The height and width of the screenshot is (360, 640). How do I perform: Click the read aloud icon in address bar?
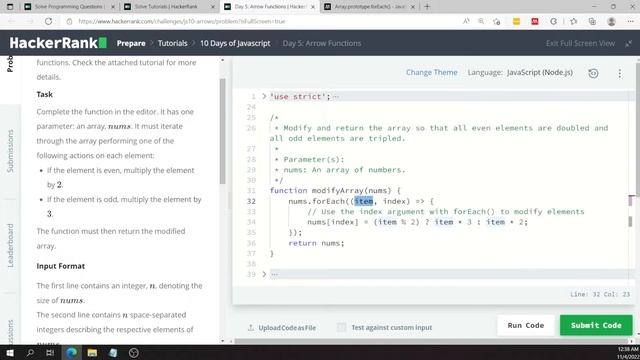(x=466, y=21)
